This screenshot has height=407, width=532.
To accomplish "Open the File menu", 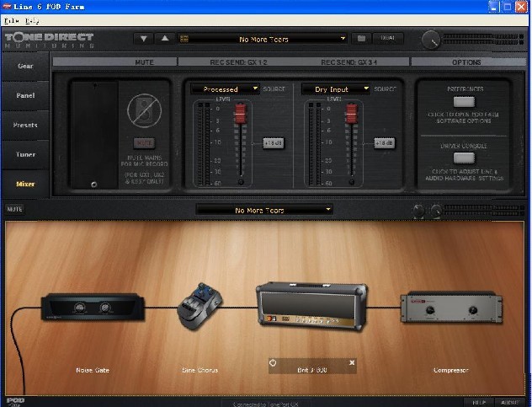I will point(11,21).
